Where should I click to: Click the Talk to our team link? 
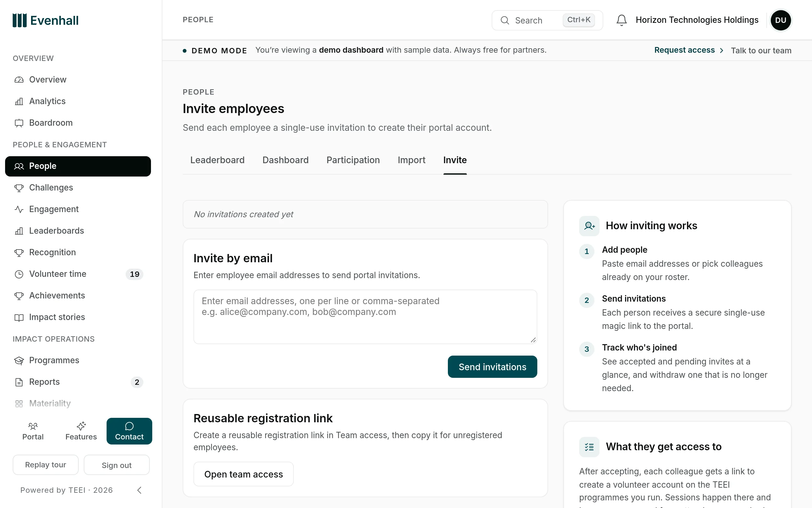click(761, 50)
